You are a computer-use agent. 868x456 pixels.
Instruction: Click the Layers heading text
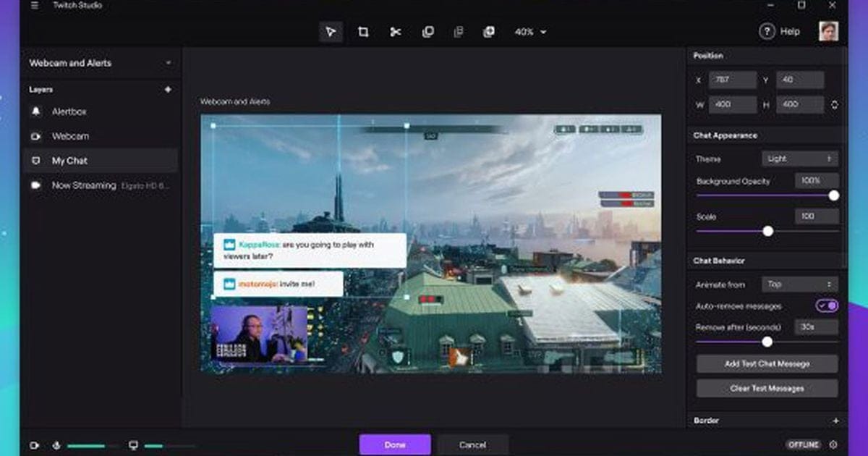[x=41, y=90]
